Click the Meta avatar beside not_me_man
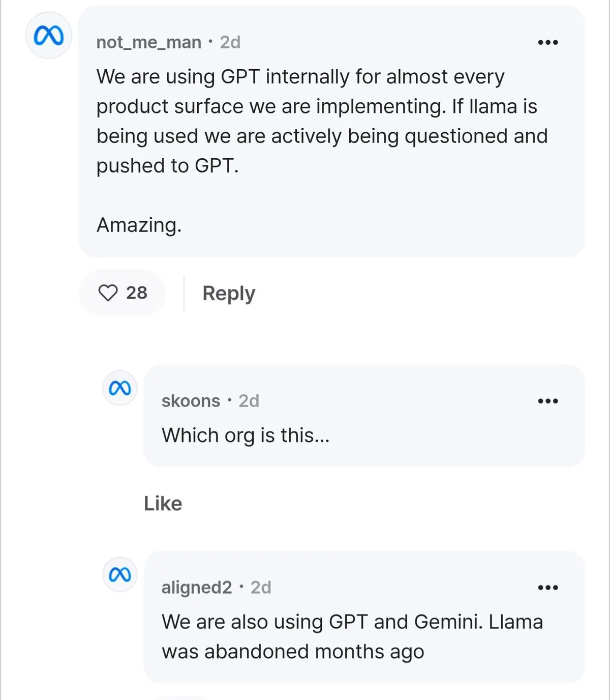610x700 pixels. click(x=49, y=36)
